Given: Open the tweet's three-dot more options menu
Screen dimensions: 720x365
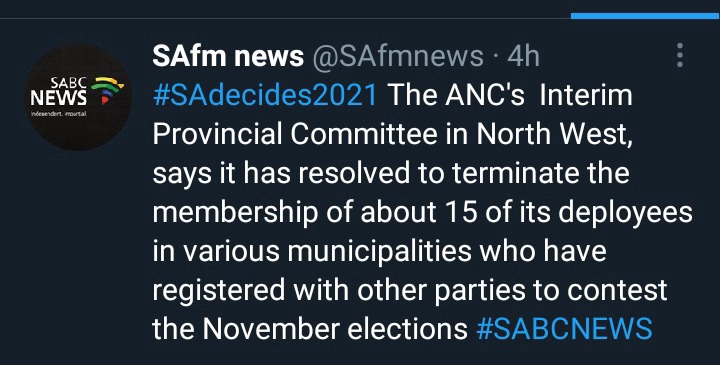Looking at the screenshot, I should click(x=680, y=56).
